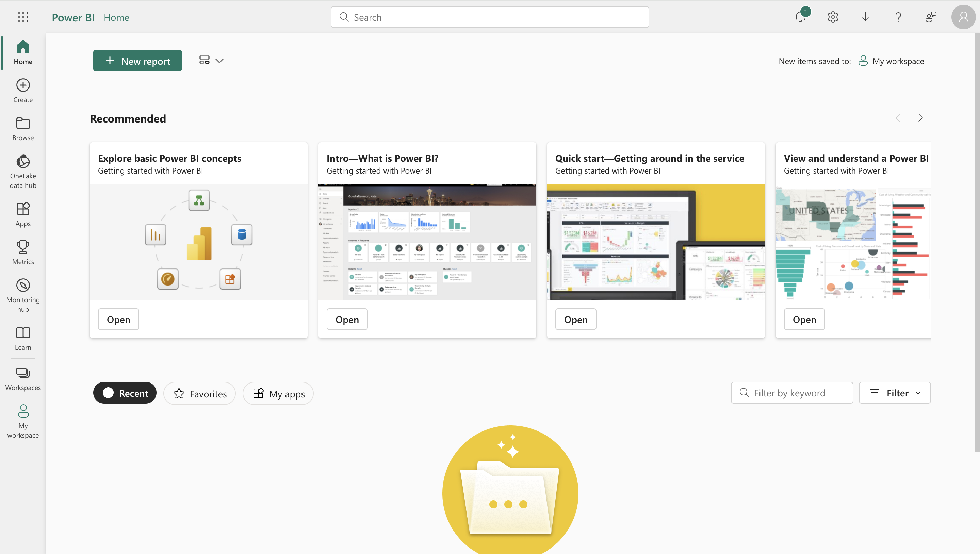Viewport: 980px width, 554px height.
Task: Open Quick start—Getting around in the service
Action: [576, 319]
